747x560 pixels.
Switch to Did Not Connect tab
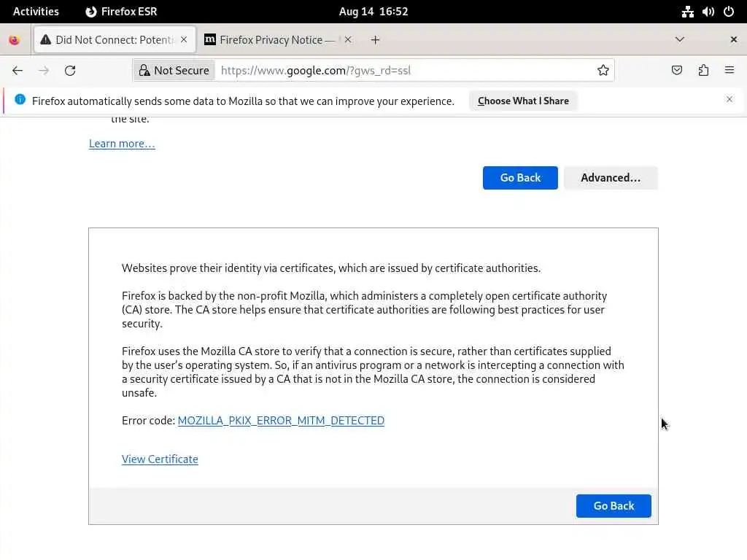pyautogui.click(x=115, y=39)
